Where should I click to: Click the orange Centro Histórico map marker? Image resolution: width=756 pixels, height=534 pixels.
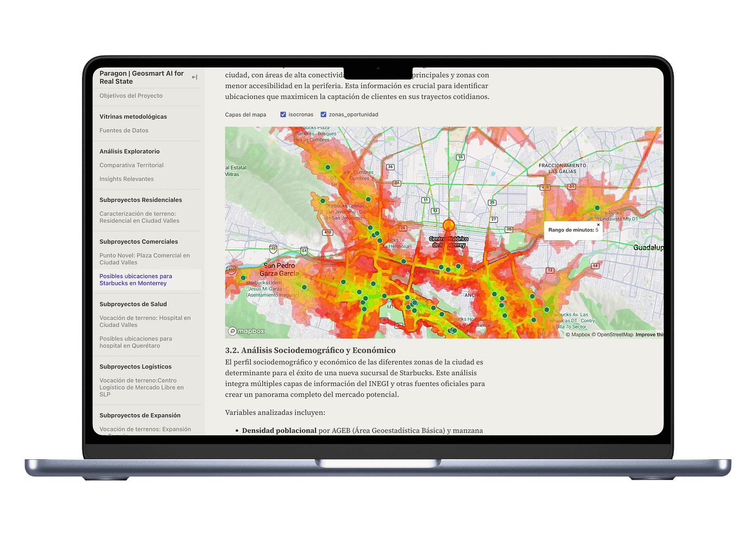449,226
